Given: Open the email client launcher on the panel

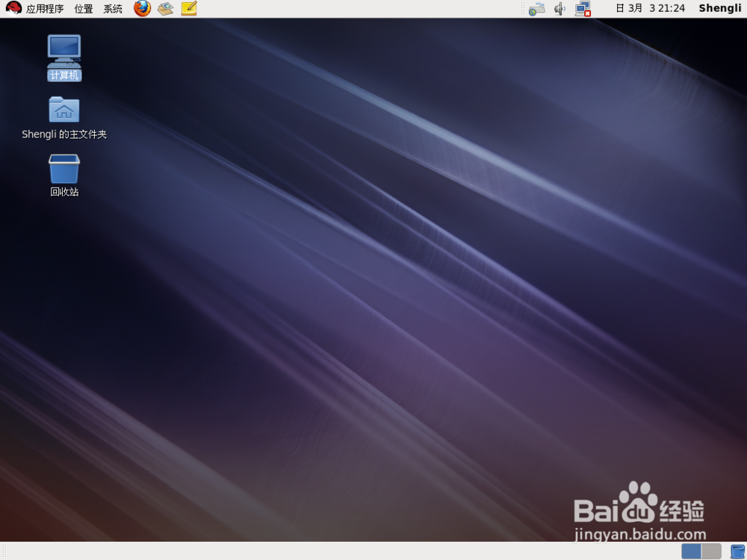Looking at the screenshot, I should coord(165,8).
